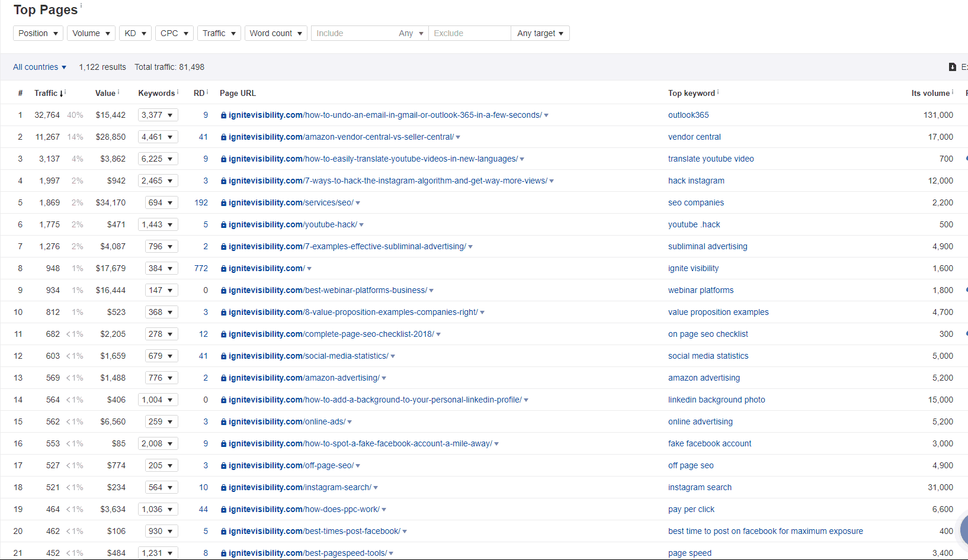This screenshot has height=560, width=968.
Task: Open the Position filter dropdown
Action: (37, 33)
